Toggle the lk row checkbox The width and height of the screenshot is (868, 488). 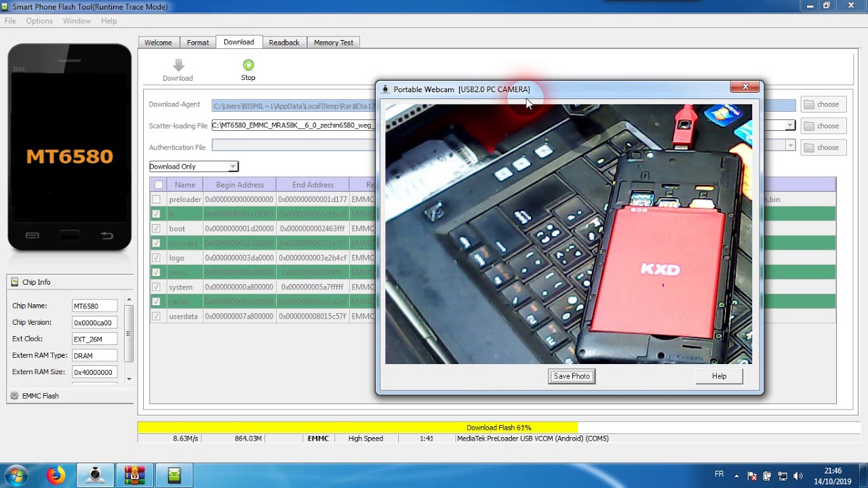pyautogui.click(x=157, y=213)
